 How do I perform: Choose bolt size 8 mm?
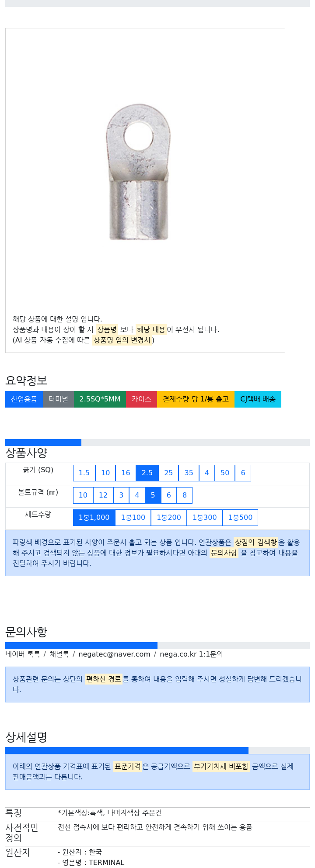(185, 495)
